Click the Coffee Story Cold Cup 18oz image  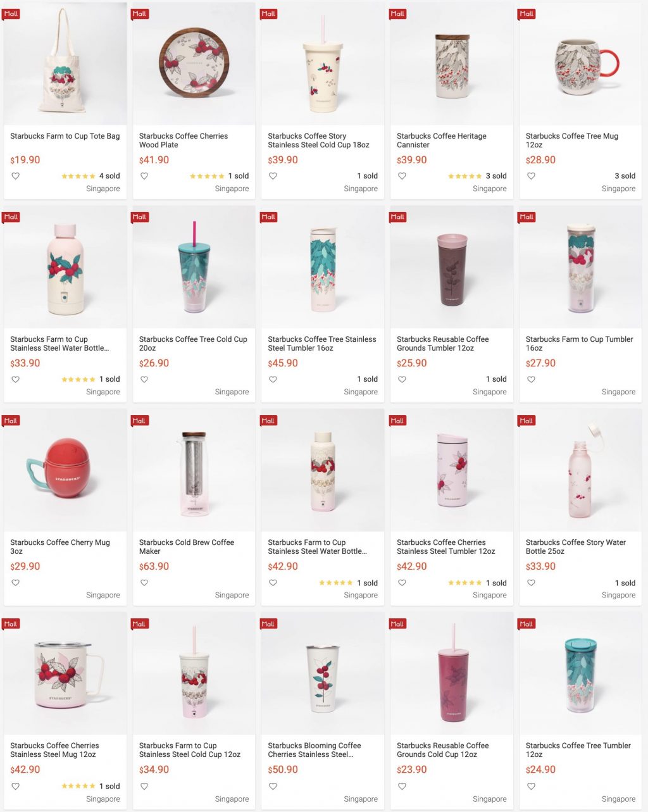pos(323,63)
